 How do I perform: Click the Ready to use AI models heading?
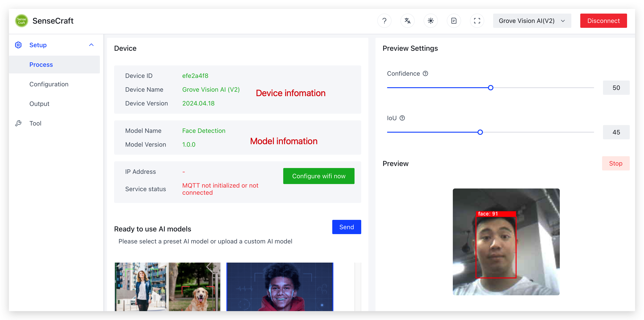[152, 229]
